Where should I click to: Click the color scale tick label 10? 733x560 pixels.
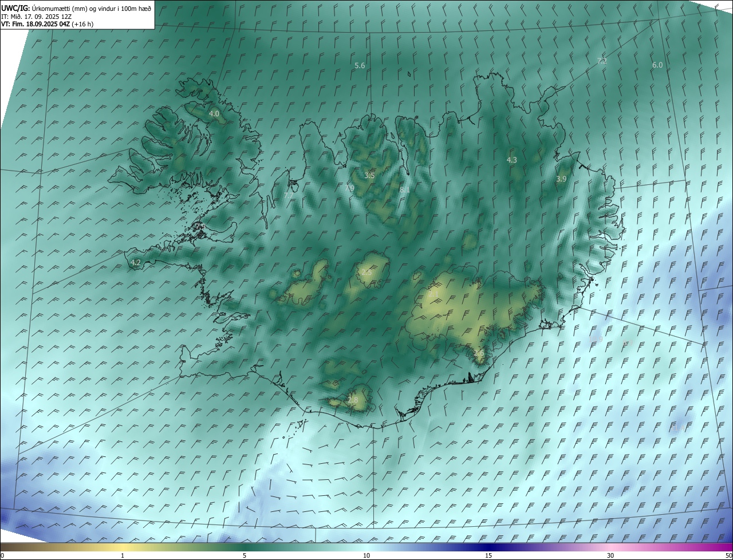tap(366, 555)
